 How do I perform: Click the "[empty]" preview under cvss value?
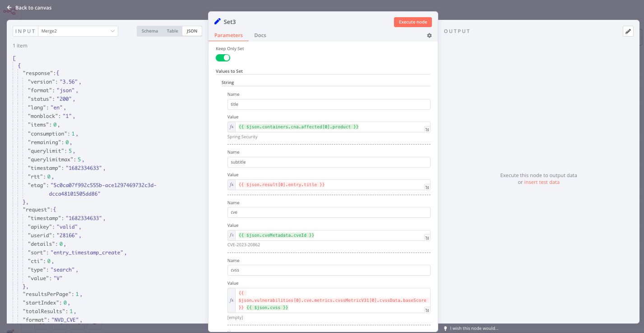[235, 318]
